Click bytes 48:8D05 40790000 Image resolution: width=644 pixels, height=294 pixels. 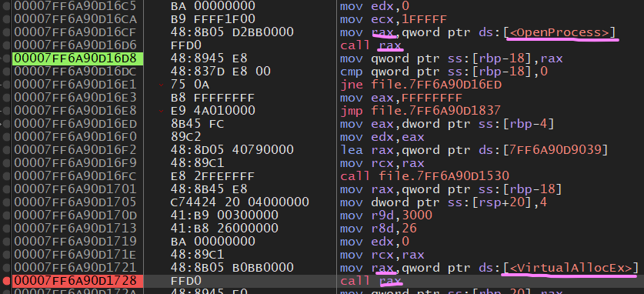tap(232, 150)
